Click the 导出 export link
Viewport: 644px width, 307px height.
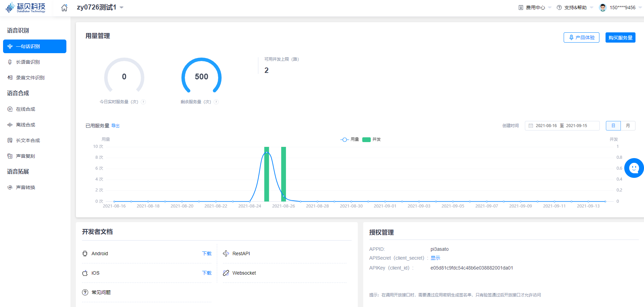(x=115, y=126)
